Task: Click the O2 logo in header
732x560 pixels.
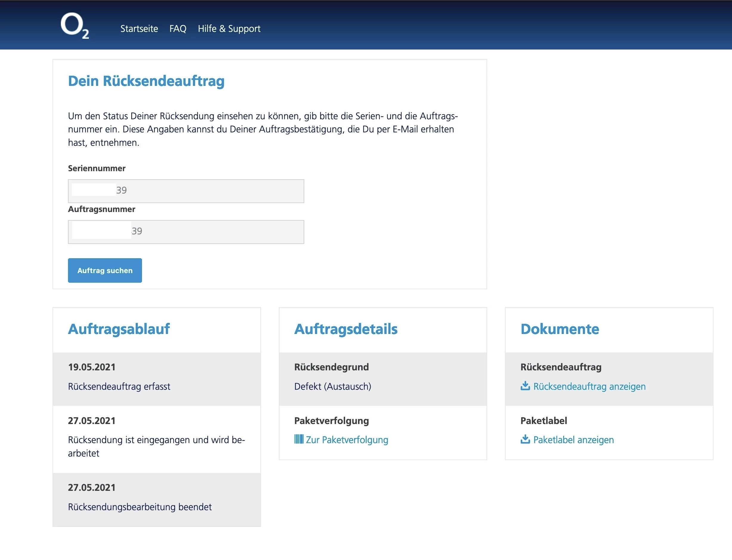Action: pyautogui.click(x=74, y=26)
